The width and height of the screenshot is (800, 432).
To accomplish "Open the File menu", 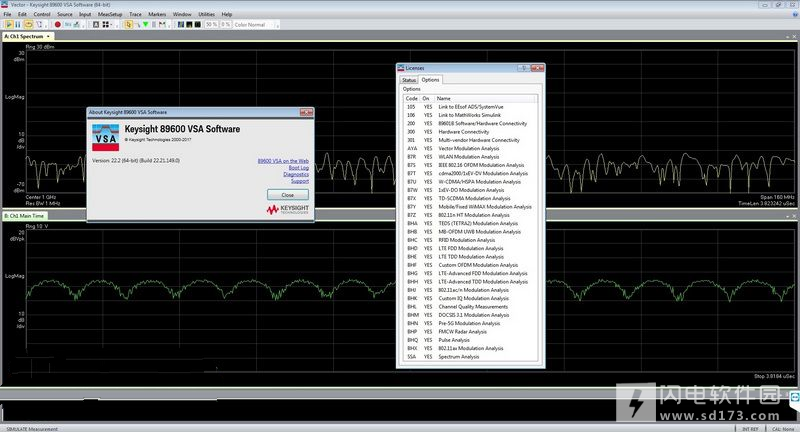I will 7,14.
